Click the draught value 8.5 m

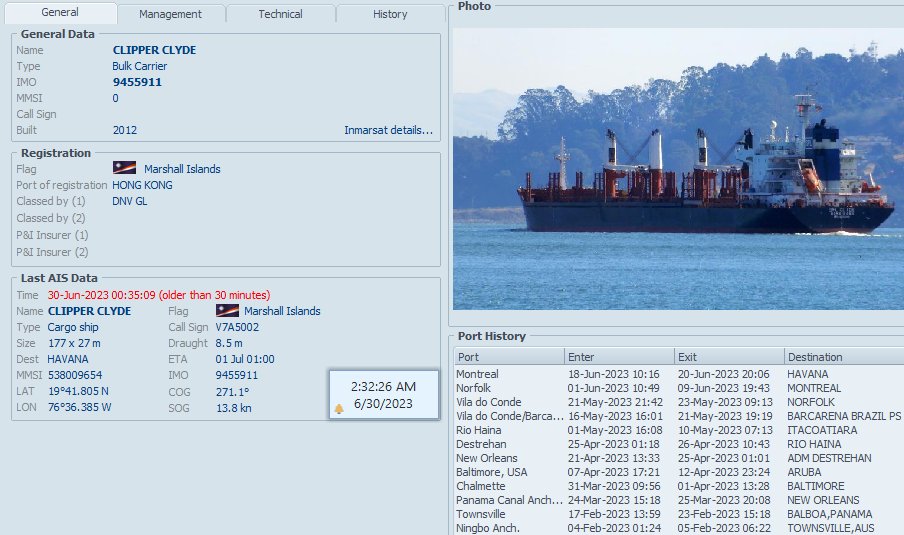(229, 343)
